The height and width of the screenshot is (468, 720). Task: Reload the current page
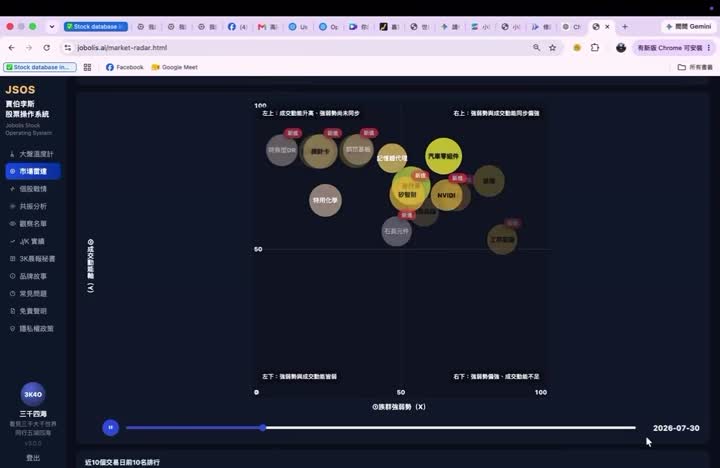[x=46, y=47]
